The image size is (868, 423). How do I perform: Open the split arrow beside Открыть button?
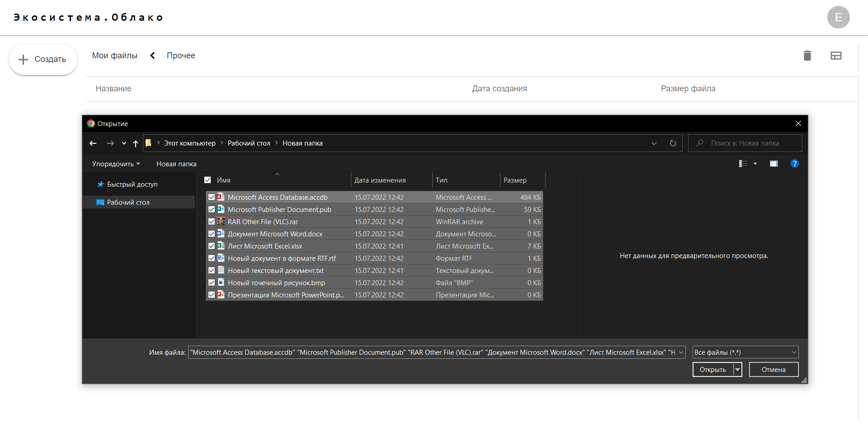click(x=737, y=369)
